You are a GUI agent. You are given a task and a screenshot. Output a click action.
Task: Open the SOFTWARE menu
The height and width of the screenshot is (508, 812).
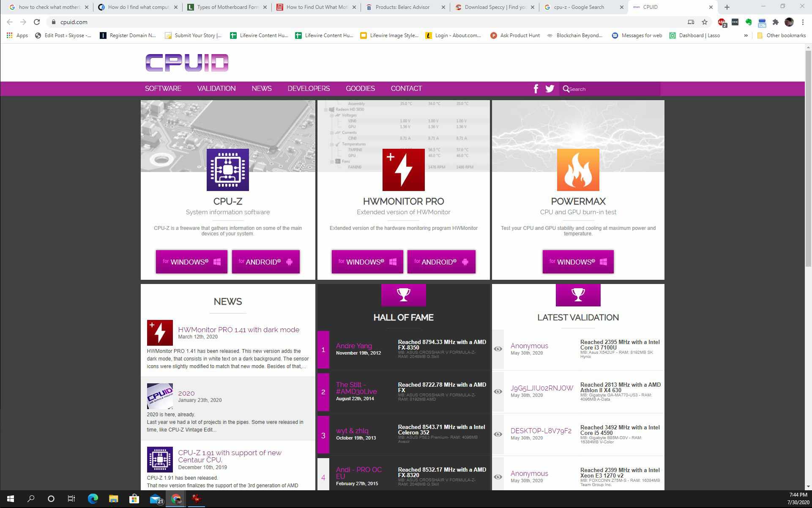[x=163, y=88]
